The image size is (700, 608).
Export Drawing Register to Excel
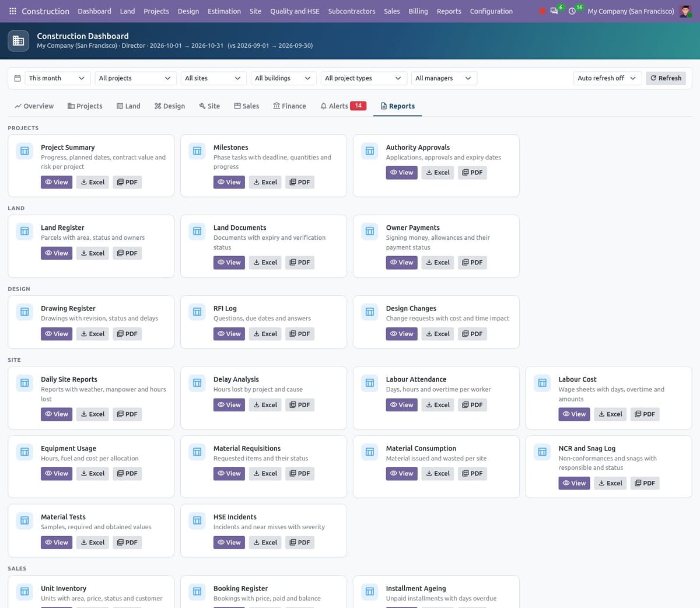pyautogui.click(x=92, y=334)
